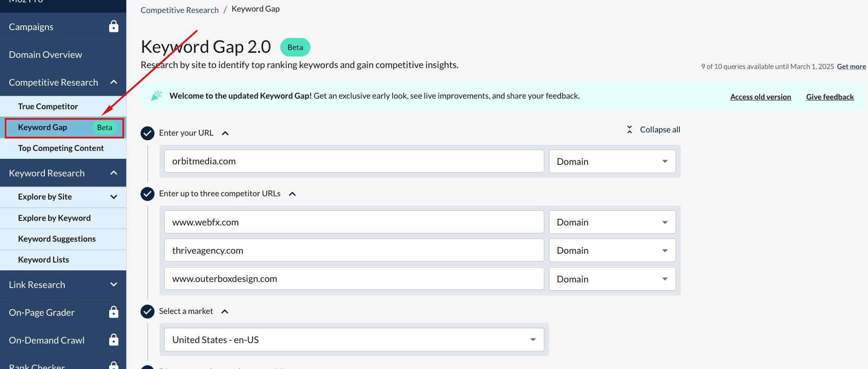Click the Collapse all arrows icon
This screenshot has width=868, height=369.
click(629, 130)
